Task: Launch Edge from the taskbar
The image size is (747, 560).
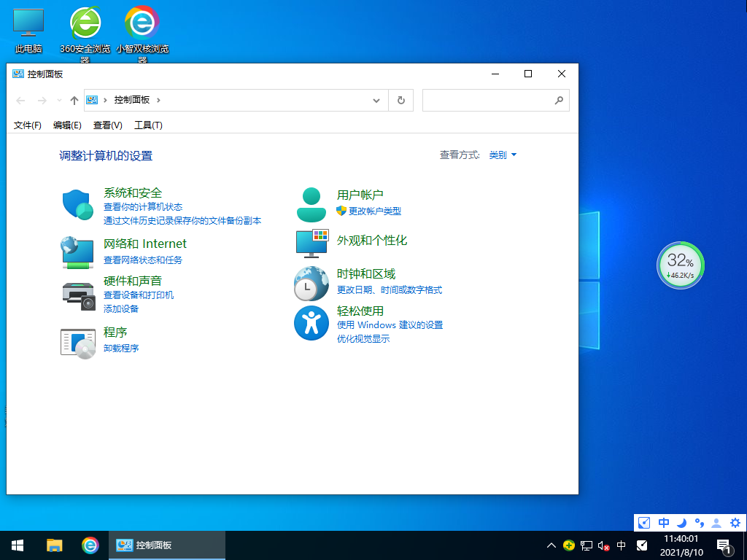Action: 89,545
